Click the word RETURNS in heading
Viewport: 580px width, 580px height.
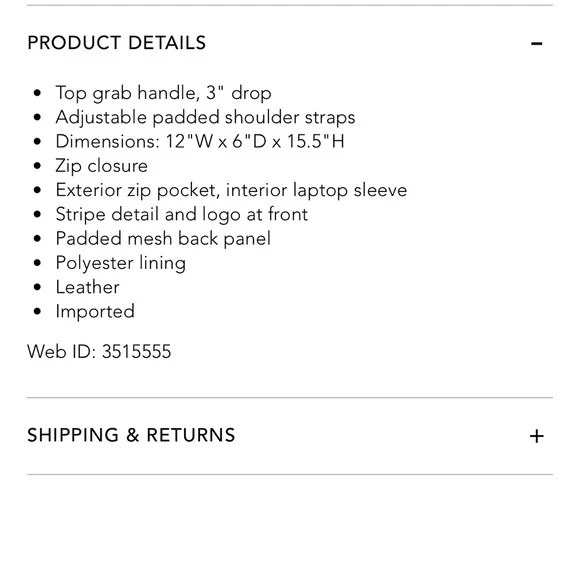pyautogui.click(x=191, y=435)
